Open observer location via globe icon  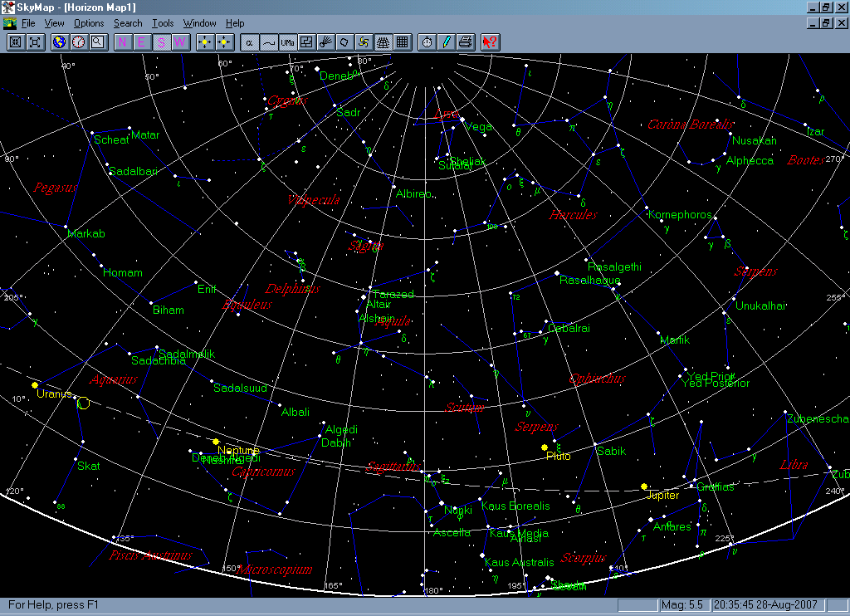pos(60,42)
